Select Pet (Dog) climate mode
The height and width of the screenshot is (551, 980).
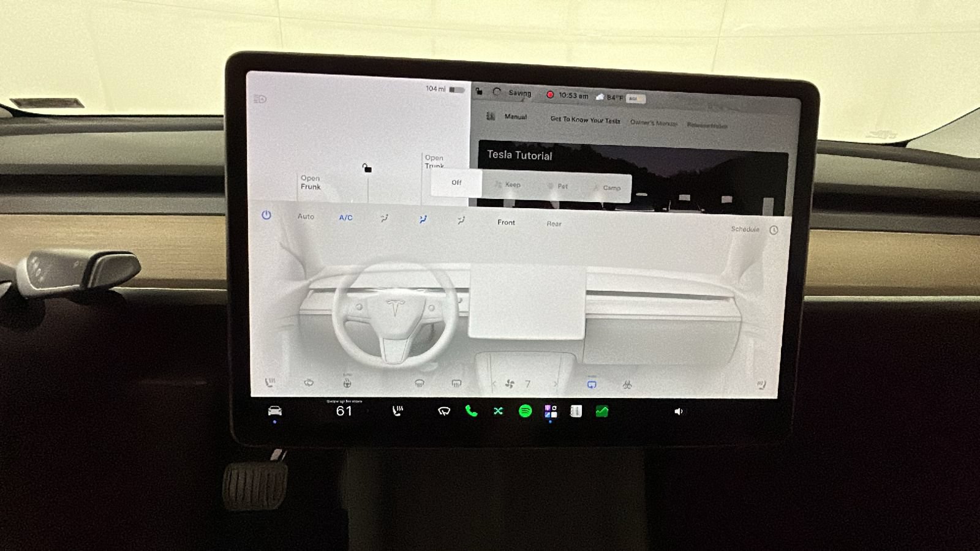pyautogui.click(x=558, y=186)
